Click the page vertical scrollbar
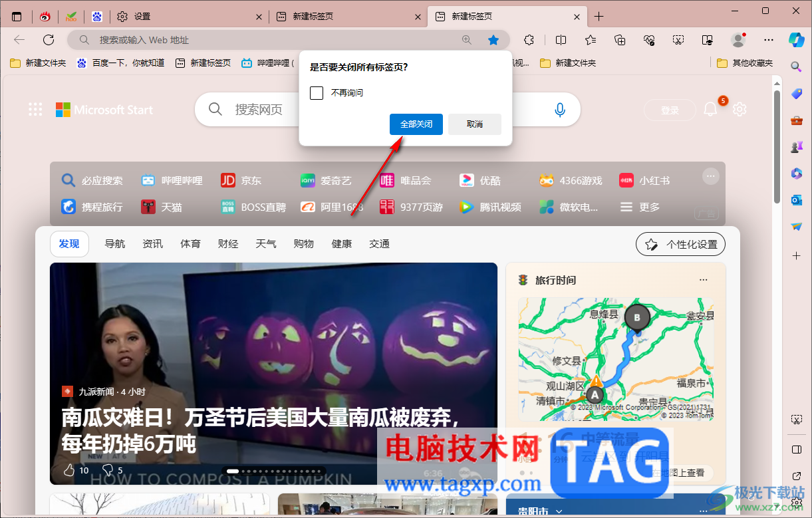Screen dimensions: 812x518 [777, 146]
